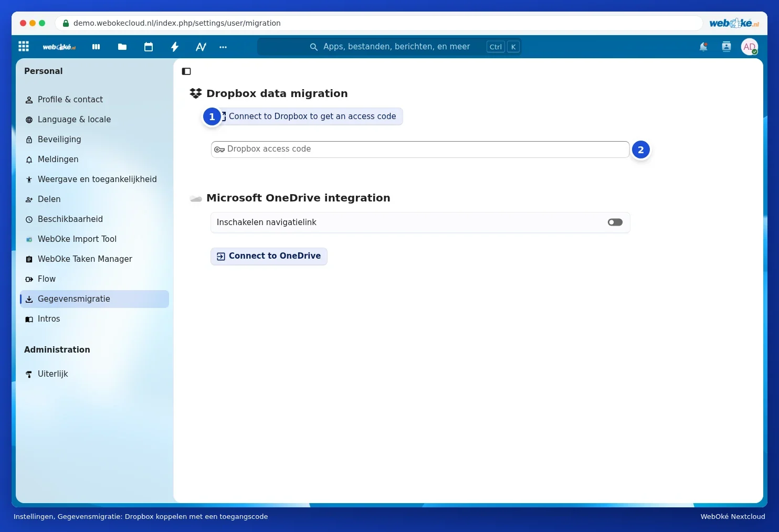Select the Gegevensmigratie sidebar entry
Screen dimensions: 779x532
(94, 299)
